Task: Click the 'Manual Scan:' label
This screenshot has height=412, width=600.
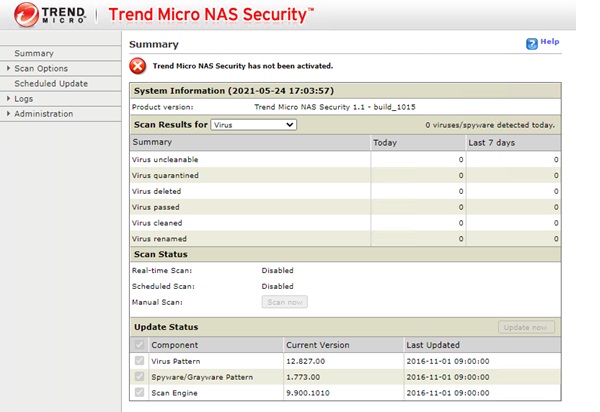Action: point(157,302)
